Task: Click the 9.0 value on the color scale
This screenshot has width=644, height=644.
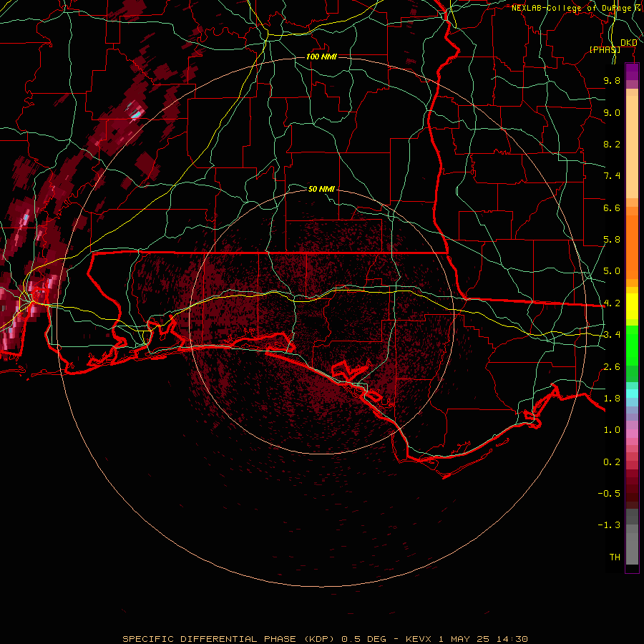Action: 612,112
